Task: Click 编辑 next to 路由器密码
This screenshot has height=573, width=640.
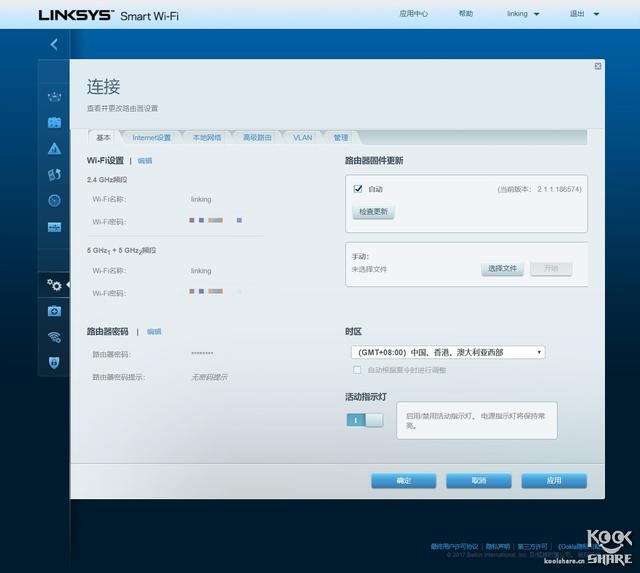Action: [154, 331]
